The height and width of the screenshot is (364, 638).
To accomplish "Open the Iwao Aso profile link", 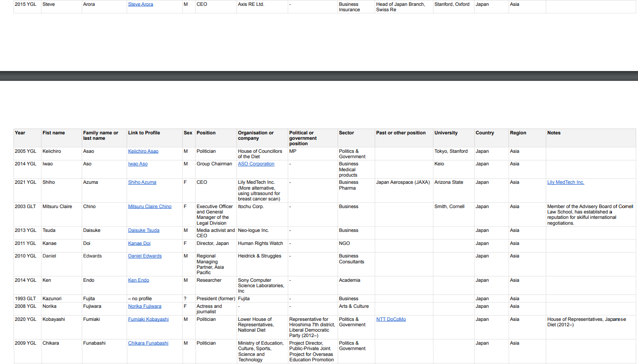I will [138, 164].
